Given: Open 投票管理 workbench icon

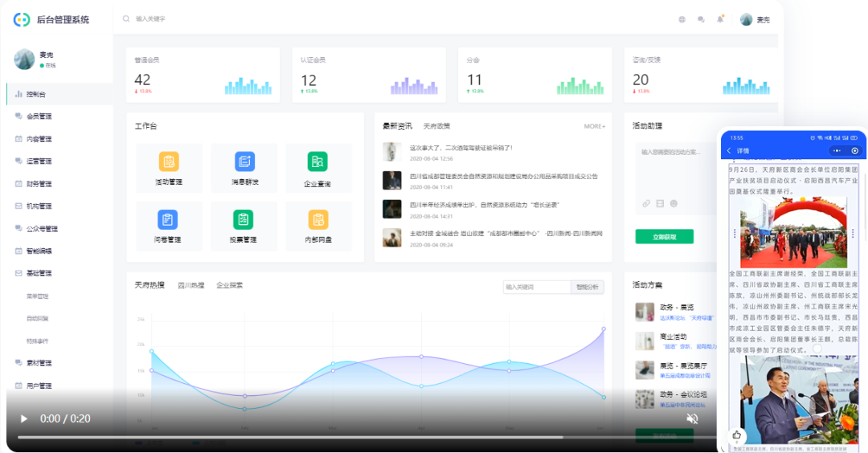Looking at the screenshot, I should pos(243,219).
